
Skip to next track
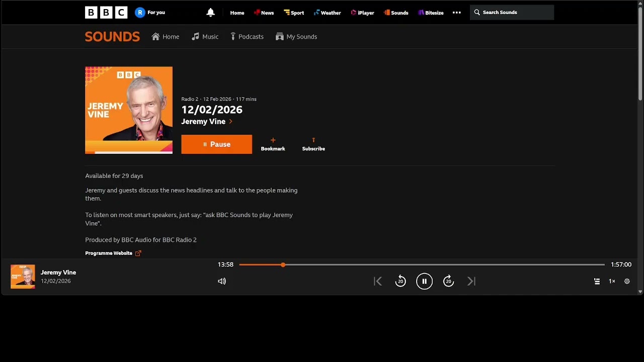pyautogui.click(x=471, y=282)
